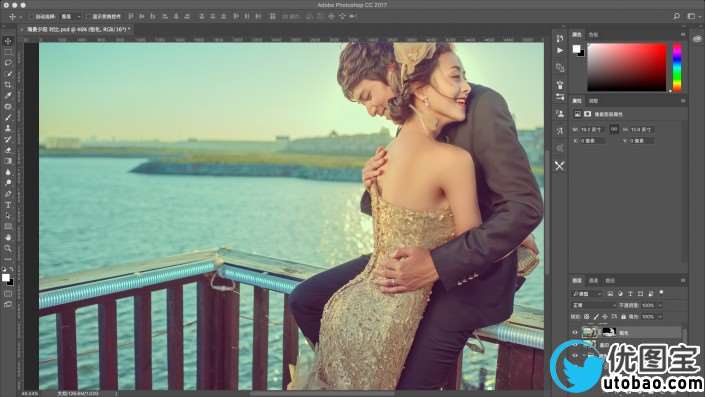Viewport: 705px width, 397px height.
Task: Select the Crop tool
Action: 8,85
